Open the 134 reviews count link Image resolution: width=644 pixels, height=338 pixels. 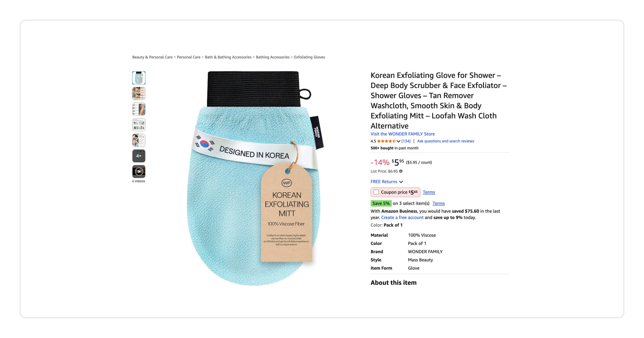click(406, 141)
